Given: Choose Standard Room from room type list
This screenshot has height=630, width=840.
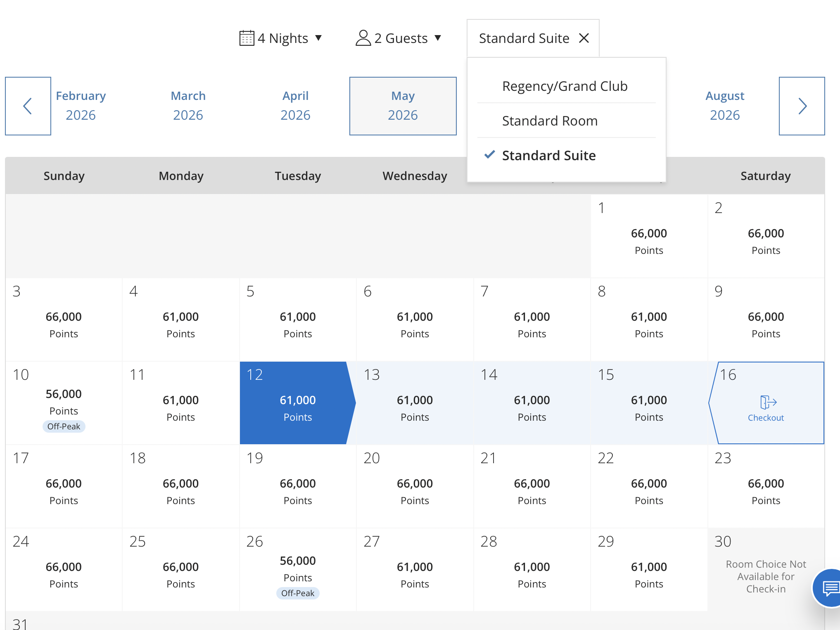Looking at the screenshot, I should pyautogui.click(x=550, y=121).
